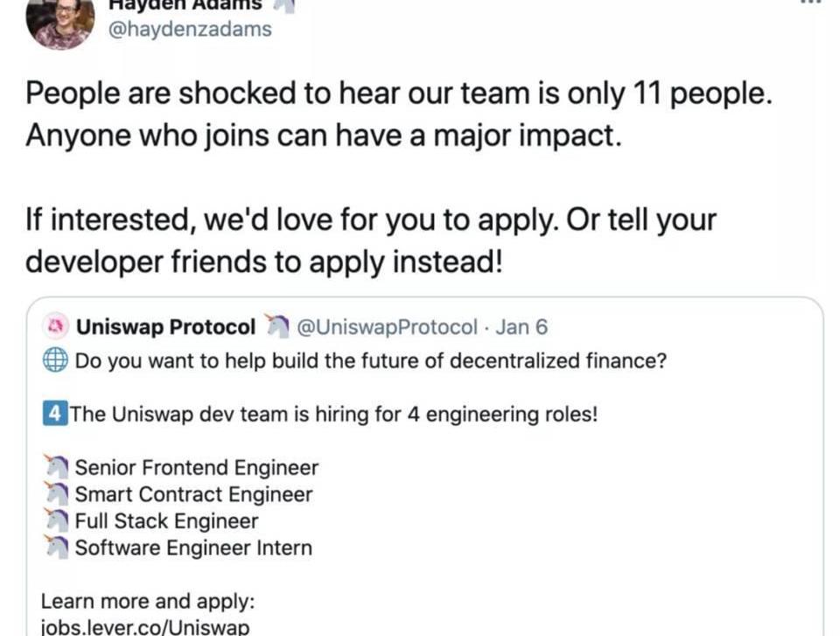This screenshot has height=636, width=840.
Task: Click the "Software Engineer Intern" role text
Action: pyautogui.click(x=193, y=549)
